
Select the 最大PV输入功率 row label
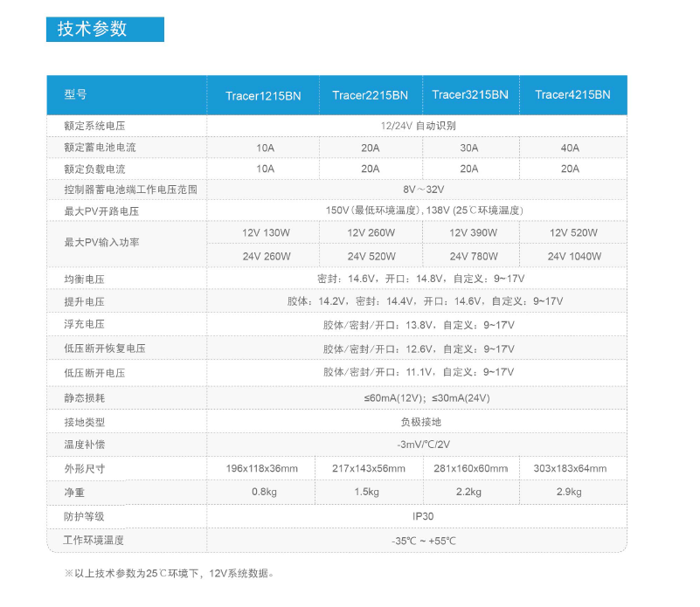click(x=101, y=242)
